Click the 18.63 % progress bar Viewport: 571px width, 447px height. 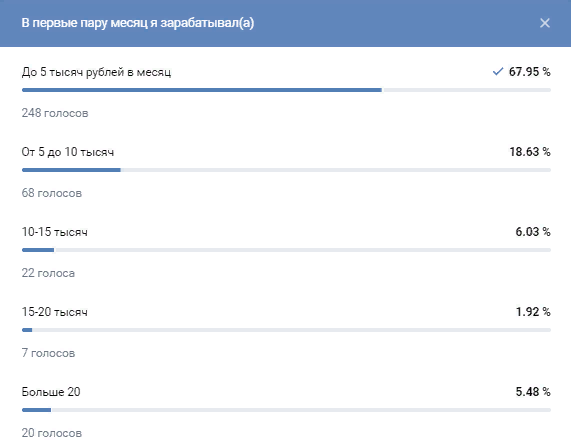pos(286,170)
